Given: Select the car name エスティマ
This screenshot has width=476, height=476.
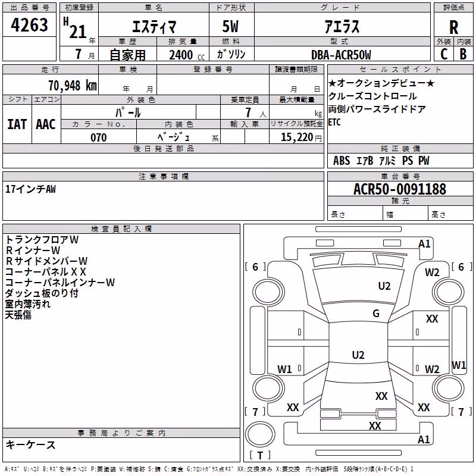Looking at the screenshot, I should (154, 27).
